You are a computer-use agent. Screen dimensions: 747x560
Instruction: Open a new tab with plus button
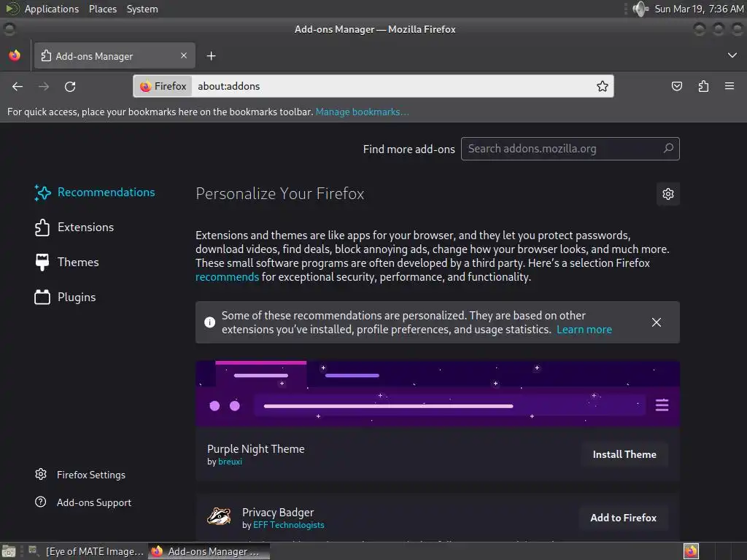pyautogui.click(x=211, y=56)
